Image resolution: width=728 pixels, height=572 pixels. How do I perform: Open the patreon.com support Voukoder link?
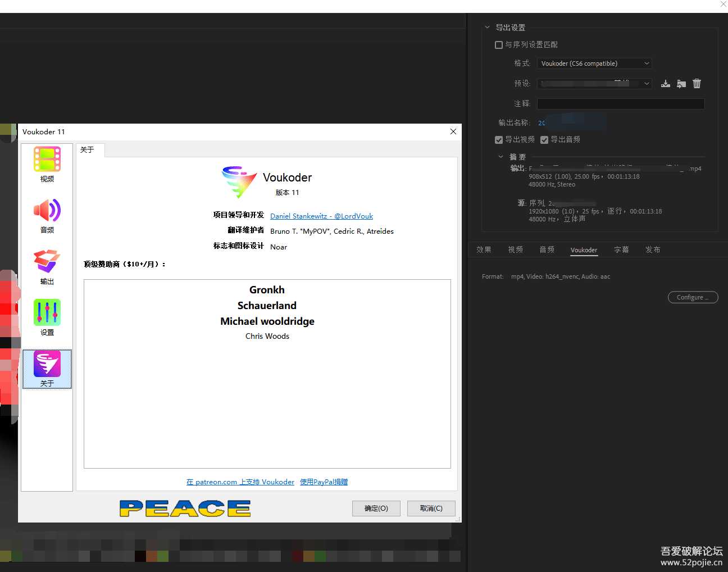[240, 482]
